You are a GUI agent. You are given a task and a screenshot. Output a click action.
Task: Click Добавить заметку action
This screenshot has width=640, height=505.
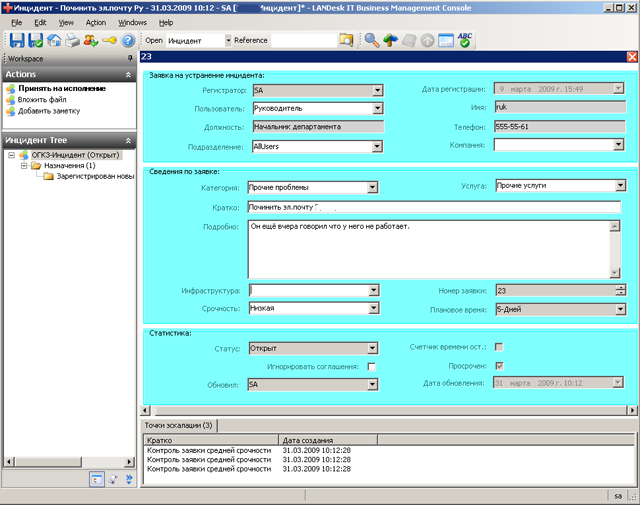pos(49,111)
